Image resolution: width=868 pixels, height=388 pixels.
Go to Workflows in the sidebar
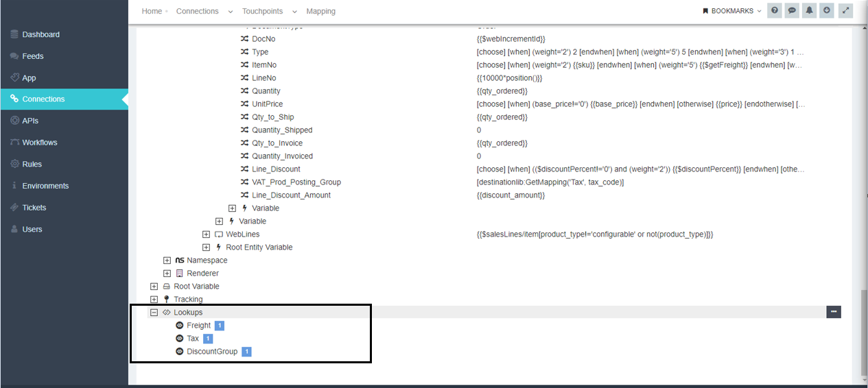40,143
